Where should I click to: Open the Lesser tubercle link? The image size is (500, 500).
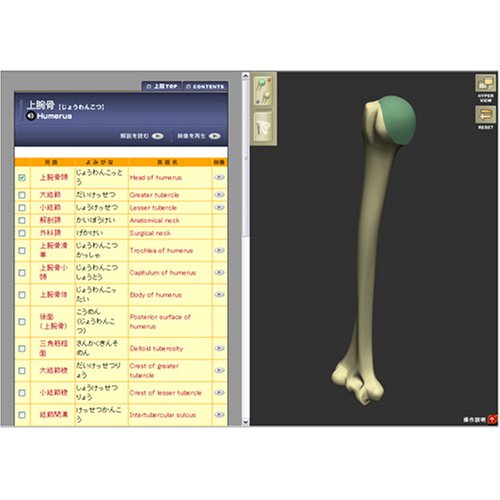[x=153, y=208]
